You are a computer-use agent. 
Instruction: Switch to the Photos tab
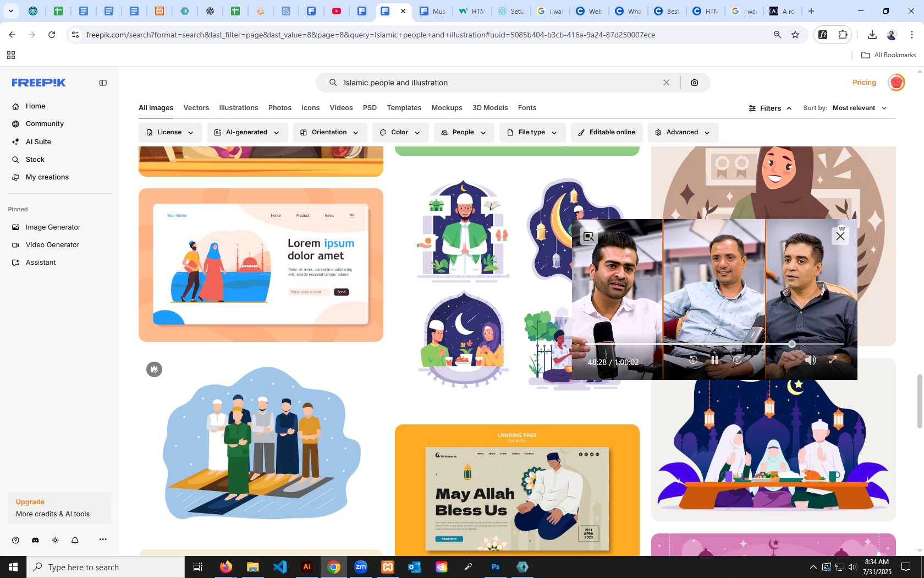(x=280, y=108)
